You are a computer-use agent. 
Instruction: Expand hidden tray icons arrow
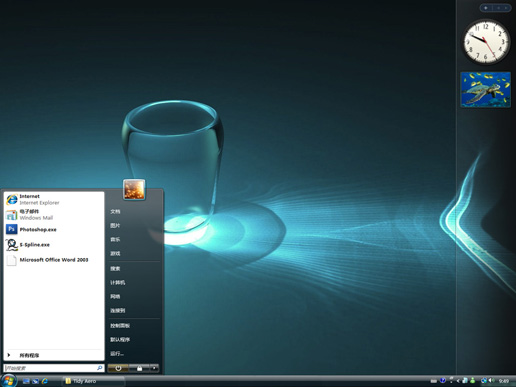pyautogui.click(x=458, y=380)
